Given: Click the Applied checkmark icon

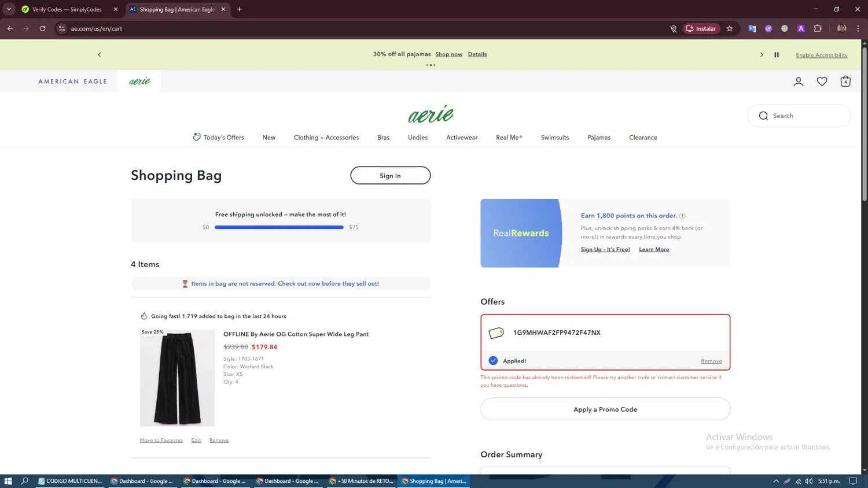Looking at the screenshot, I should point(493,361).
